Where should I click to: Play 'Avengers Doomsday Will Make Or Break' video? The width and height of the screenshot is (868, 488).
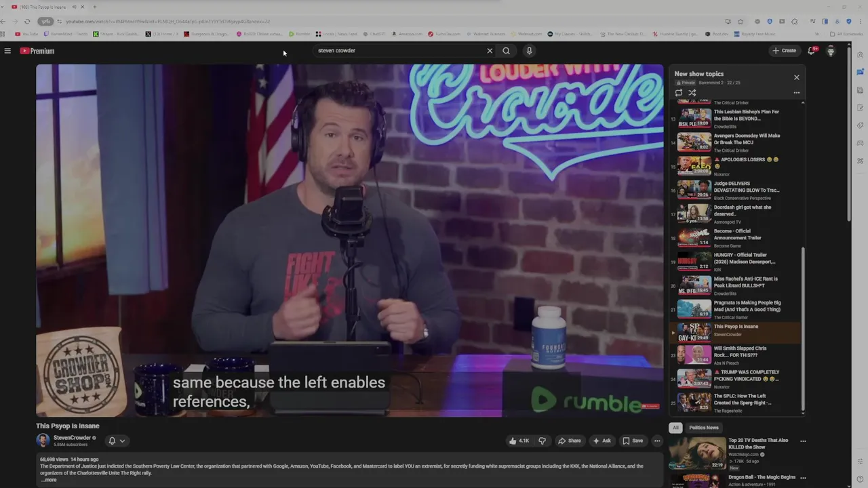736,142
